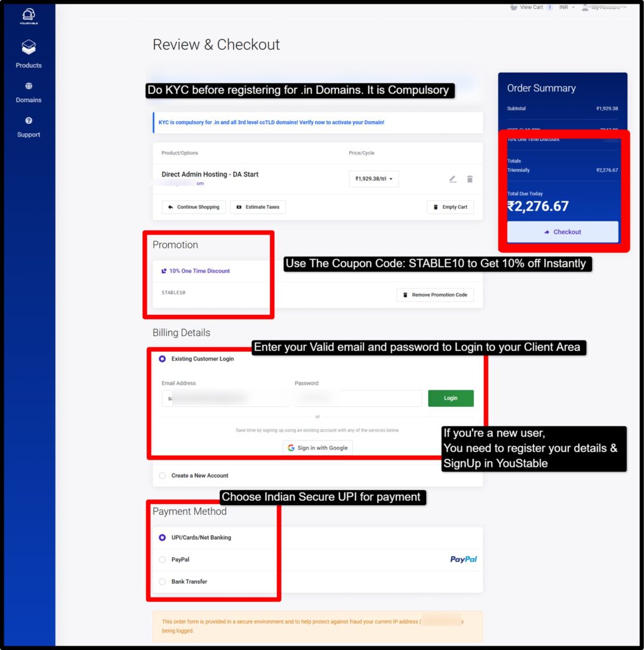Select Bank Transfer payment radio
Image resolution: width=644 pixels, height=650 pixels.
point(162,581)
